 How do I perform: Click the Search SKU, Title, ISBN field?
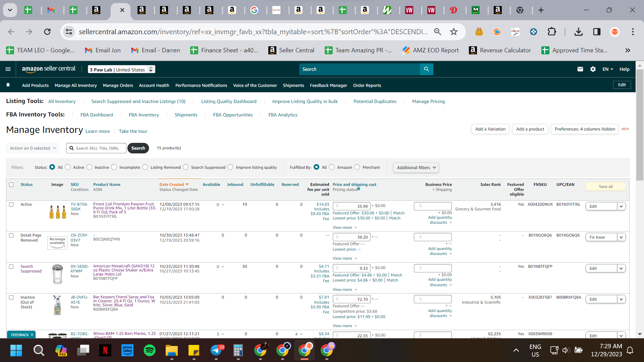point(96,148)
